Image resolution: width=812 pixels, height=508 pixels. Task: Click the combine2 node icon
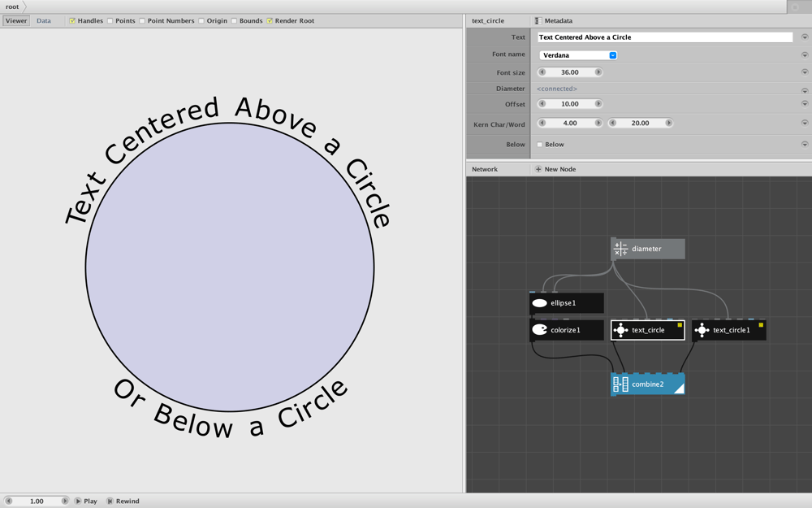(620, 384)
